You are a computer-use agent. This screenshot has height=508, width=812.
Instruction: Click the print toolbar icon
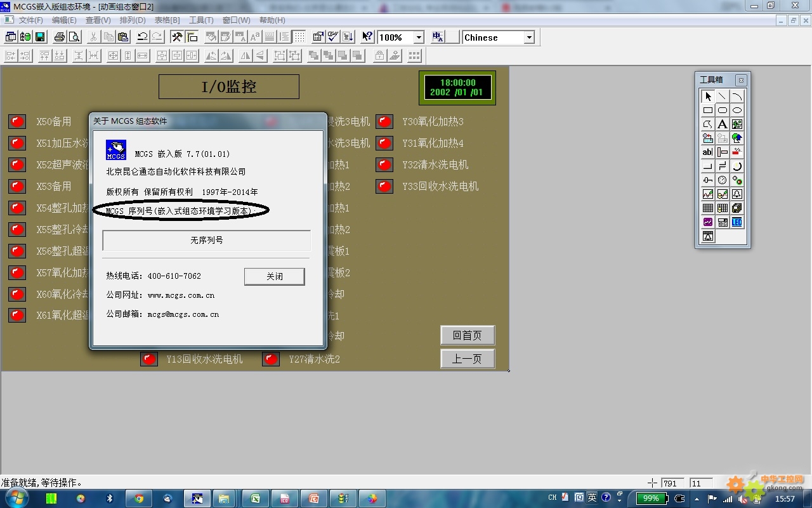tap(60, 37)
